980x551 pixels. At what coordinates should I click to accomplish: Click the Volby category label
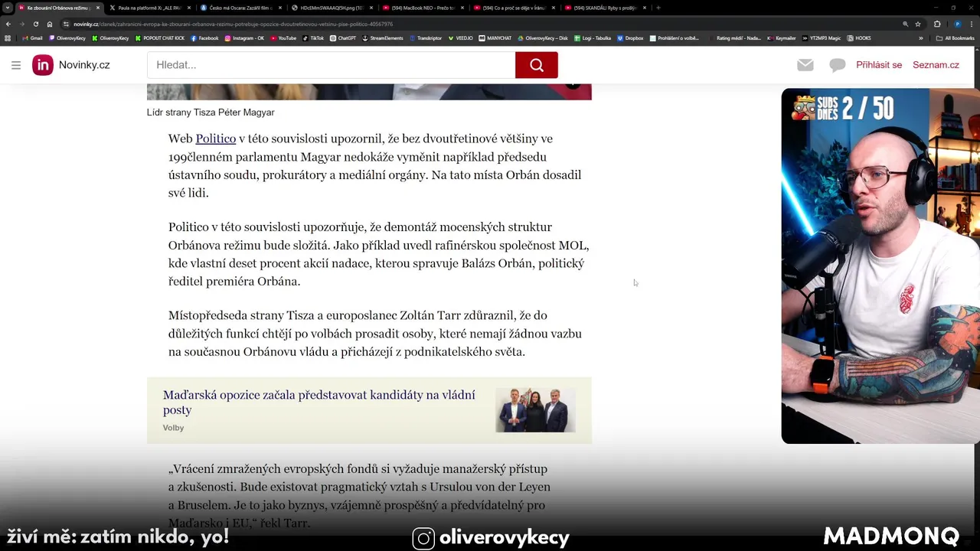pos(173,428)
